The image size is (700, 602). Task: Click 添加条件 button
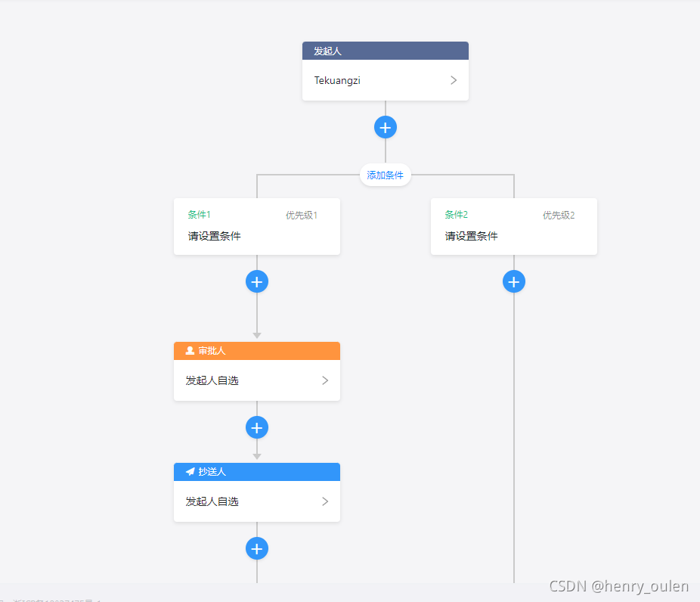(386, 175)
